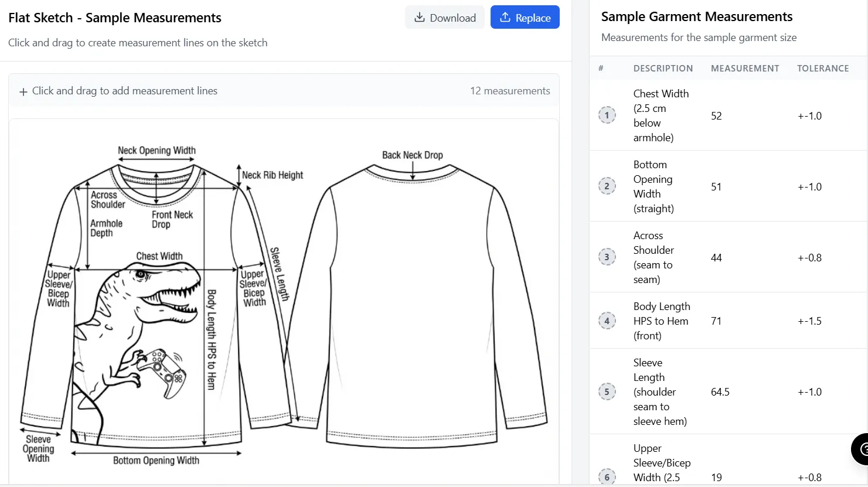Select measurement marker 2 for Bottom Opening
The image size is (868, 487).
tap(607, 186)
